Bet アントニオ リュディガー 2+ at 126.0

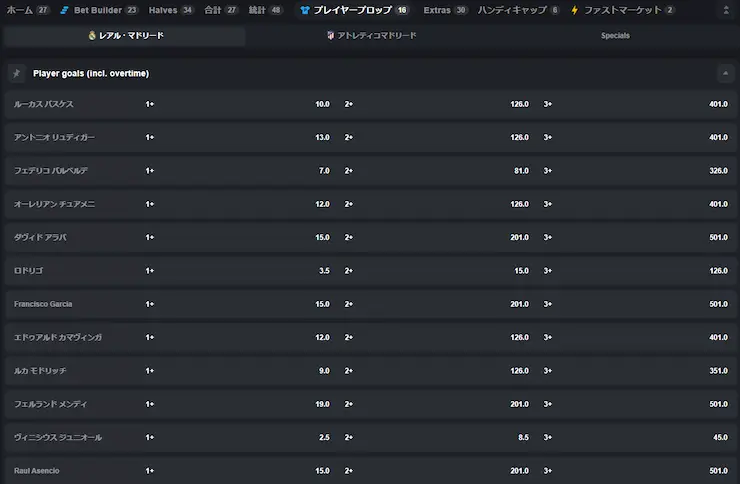tap(437, 137)
